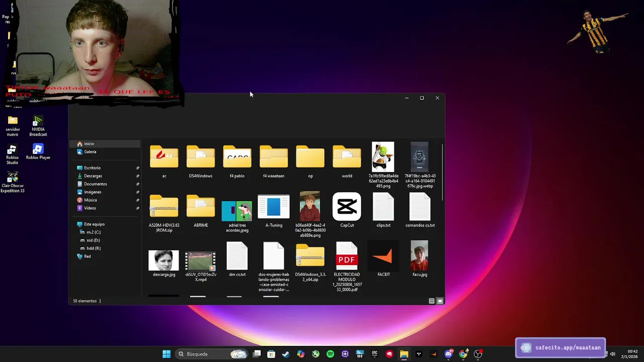Select the ELECTRICIDAD MODULO PDF file
This screenshot has width=644, height=362.
(x=347, y=267)
